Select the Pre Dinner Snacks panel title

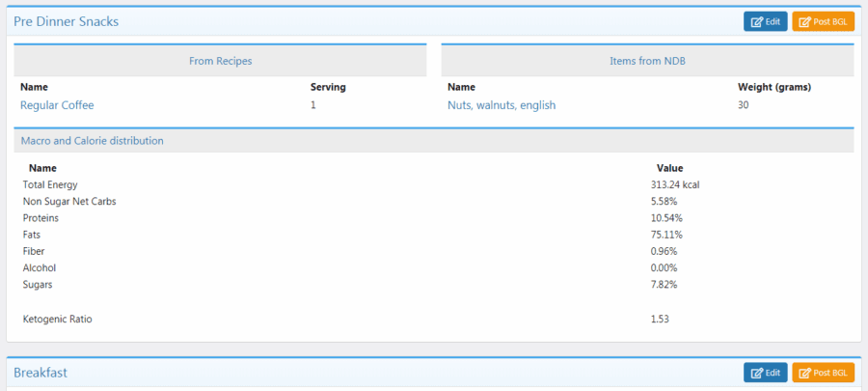[66, 21]
